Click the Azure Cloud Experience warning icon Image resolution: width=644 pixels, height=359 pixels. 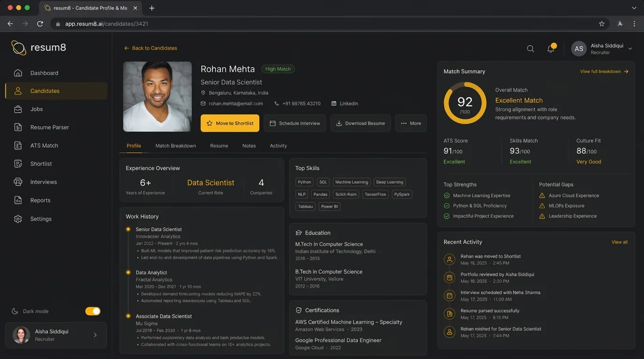(x=542, y=196)
